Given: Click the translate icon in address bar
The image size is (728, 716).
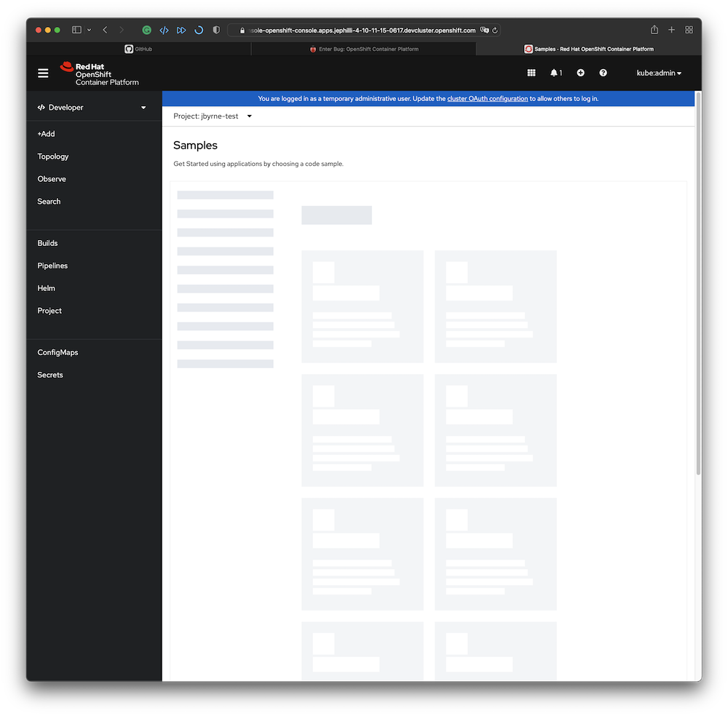Looking at the screenshot, I should click(484, 30).
